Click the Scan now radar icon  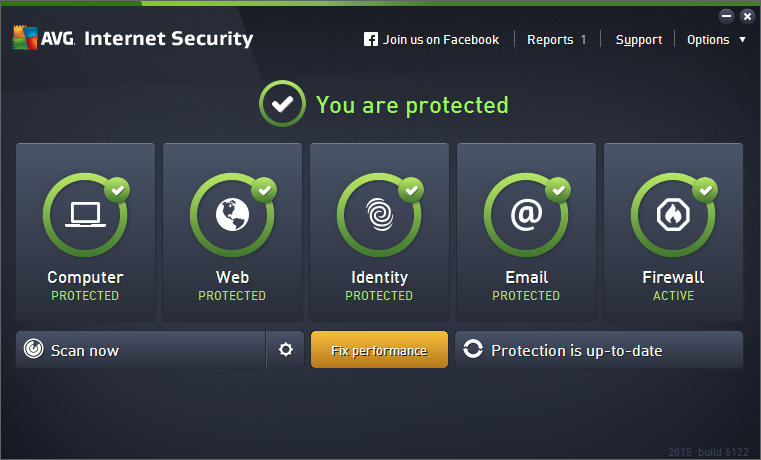34,350
